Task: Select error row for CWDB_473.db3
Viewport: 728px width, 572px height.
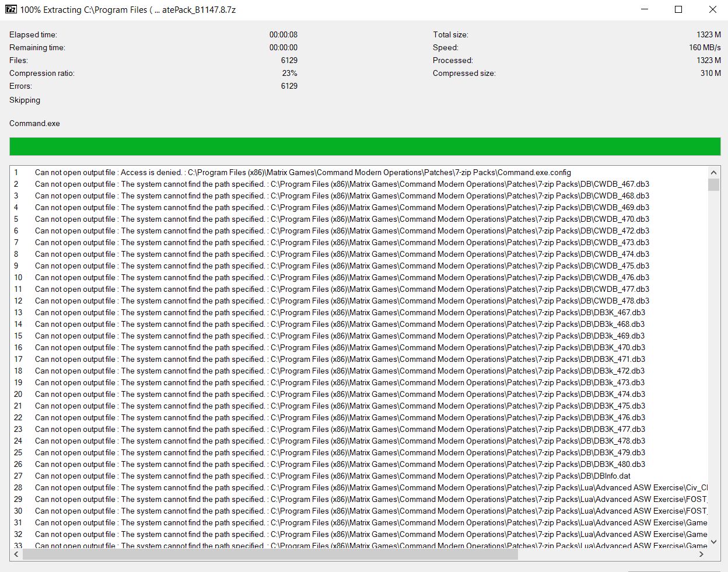Action: click(x=359, y=242)
